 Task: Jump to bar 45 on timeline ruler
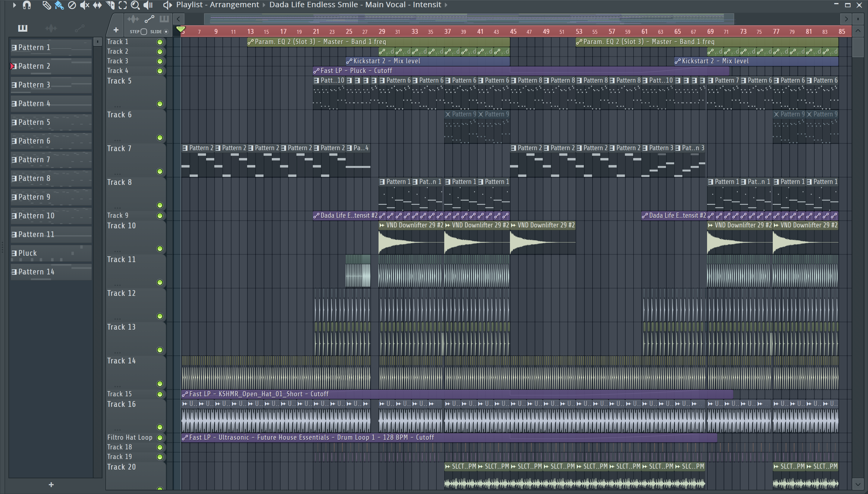pos(513,32)
